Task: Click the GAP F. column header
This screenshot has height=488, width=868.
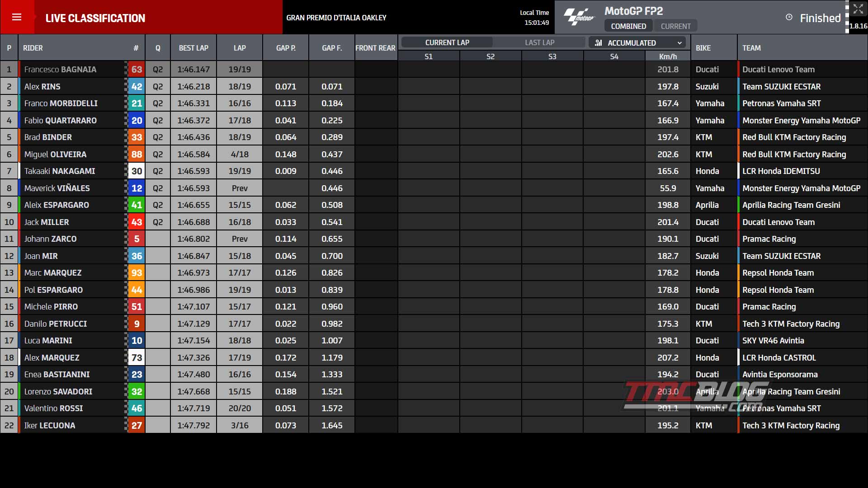Action: (332, 48)
